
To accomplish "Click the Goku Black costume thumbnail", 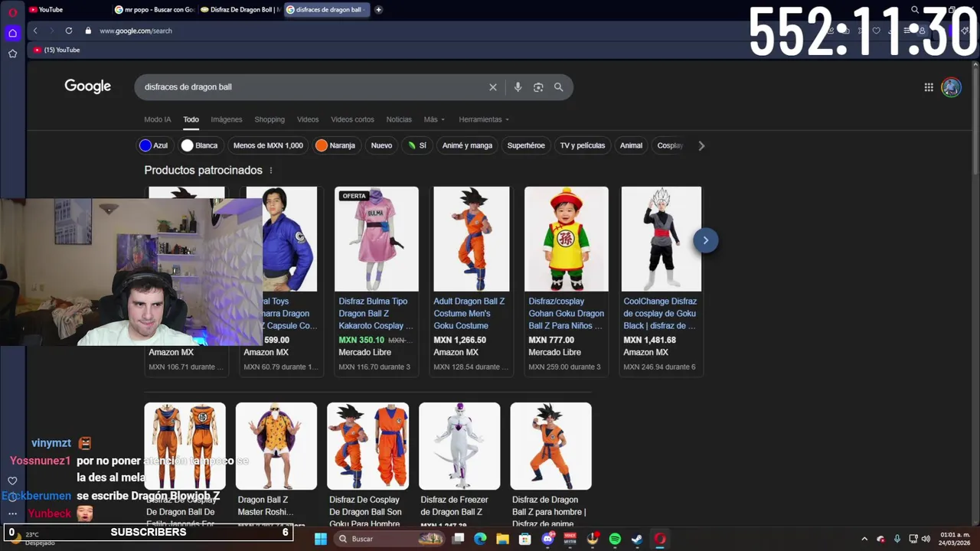I will (661, 239).
